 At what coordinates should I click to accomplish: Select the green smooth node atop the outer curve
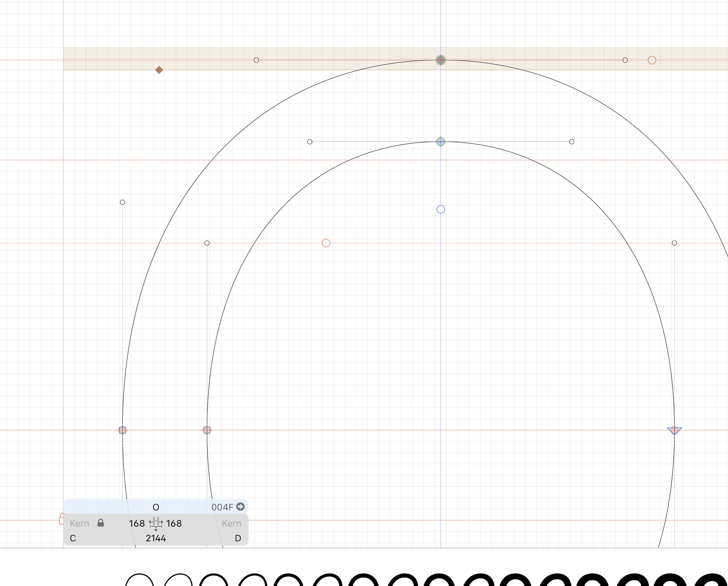440,60
